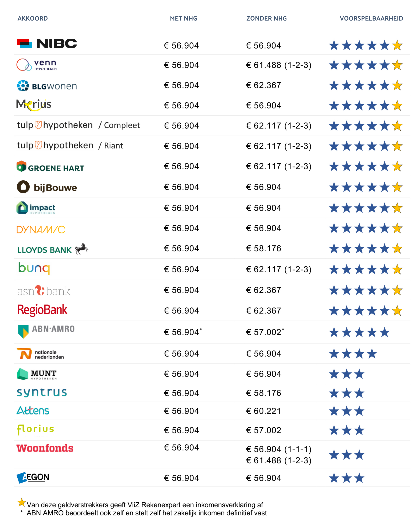Select the ZONDER NHG column header
This screenshot has height=532, width=418.
266,19
